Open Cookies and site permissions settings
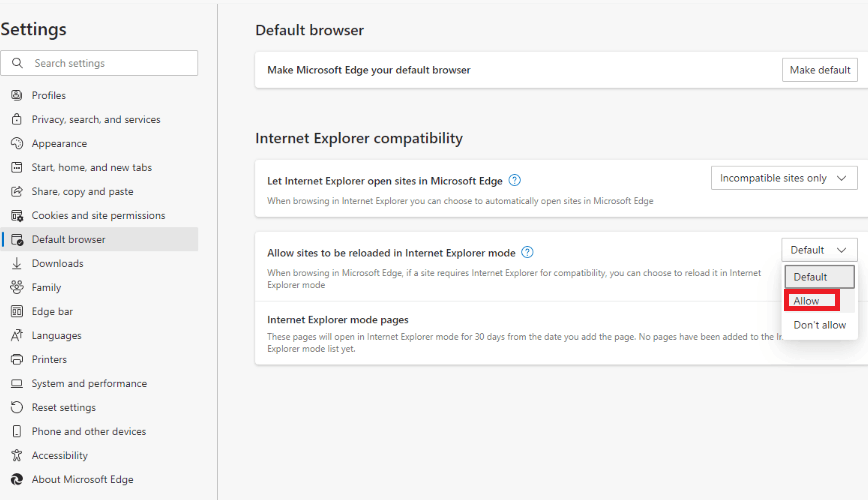 click(x=98, y=216)
